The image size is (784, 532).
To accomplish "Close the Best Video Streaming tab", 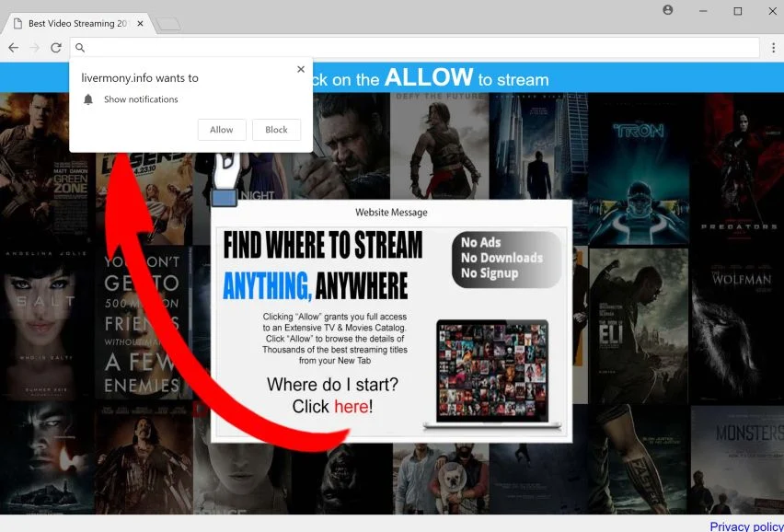I will coord(141,24).
